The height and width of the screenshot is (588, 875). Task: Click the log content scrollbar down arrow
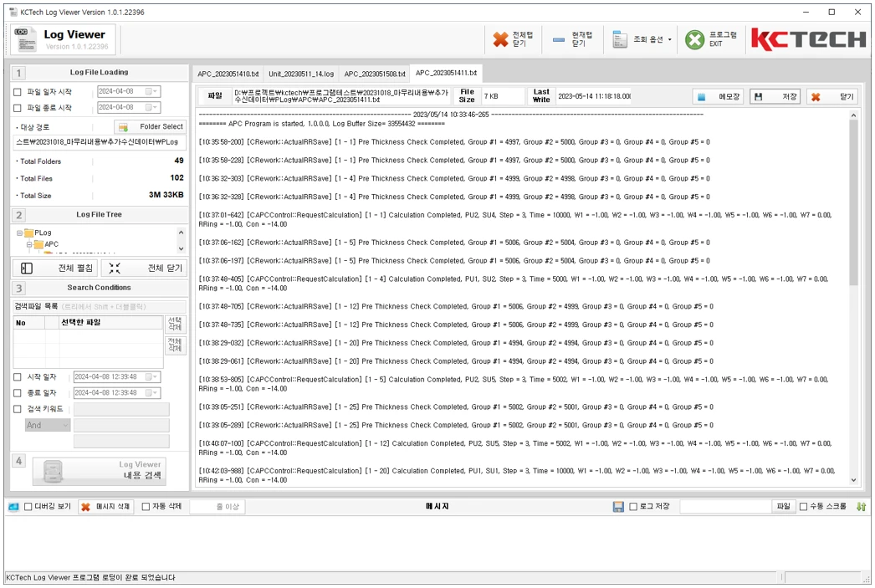click(x=853, y=480)
